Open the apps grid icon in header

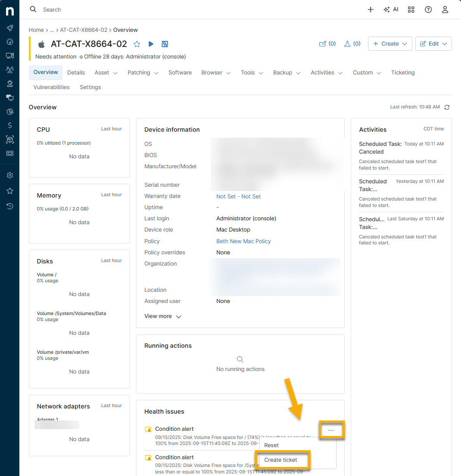[411, 9]
